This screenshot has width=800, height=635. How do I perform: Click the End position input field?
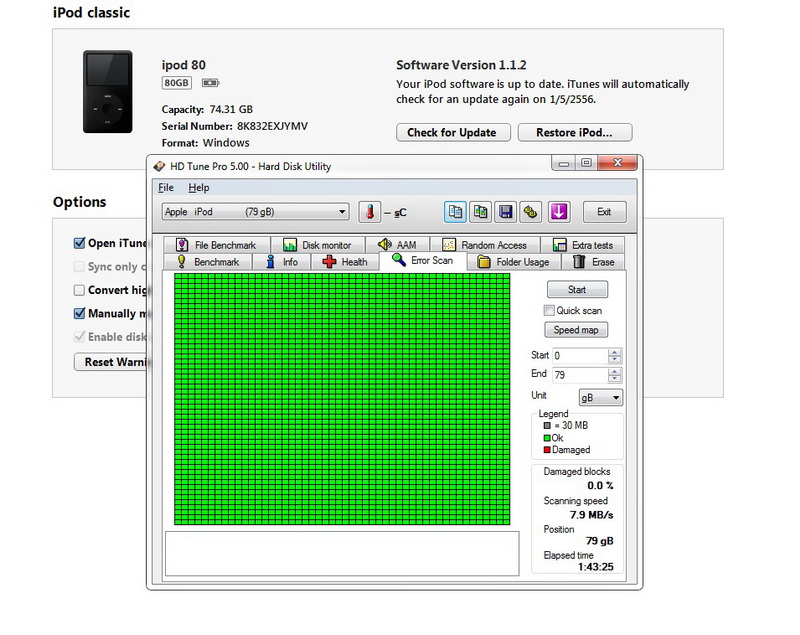pyautogui.click(x=581, y=375)
